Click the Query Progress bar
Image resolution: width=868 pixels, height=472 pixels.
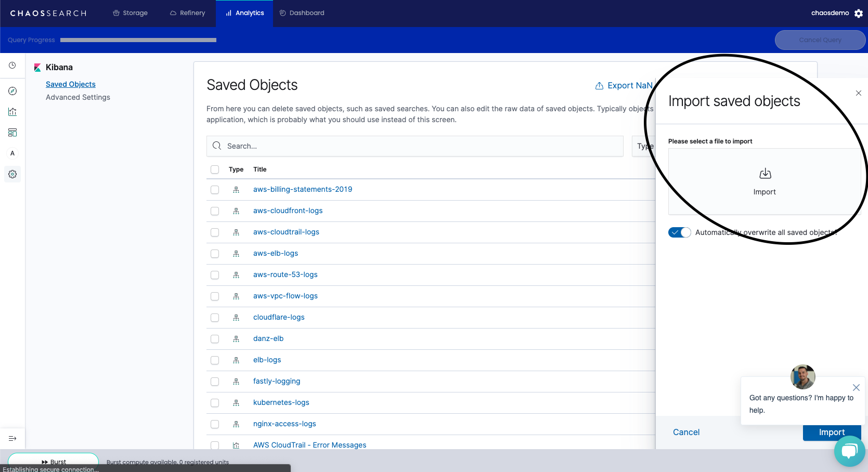click(138, 40)
